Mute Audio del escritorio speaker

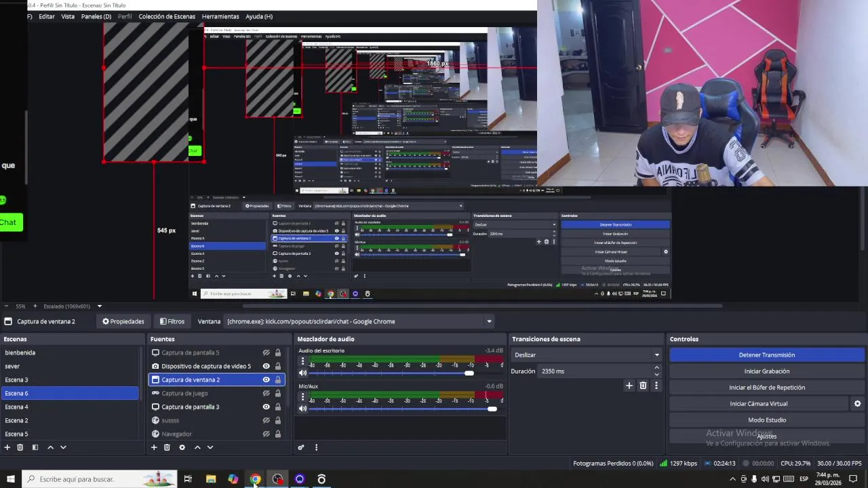pyautogui.click(x=303, y=373)
